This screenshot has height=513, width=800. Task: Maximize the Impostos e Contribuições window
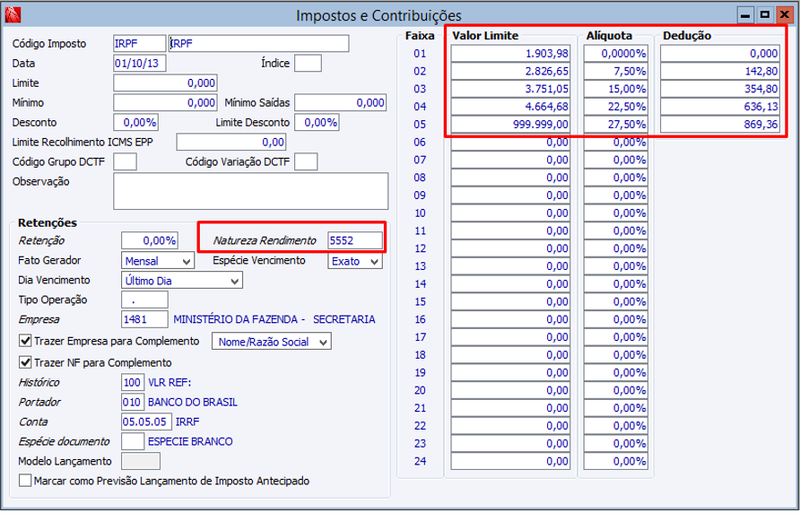765,15
